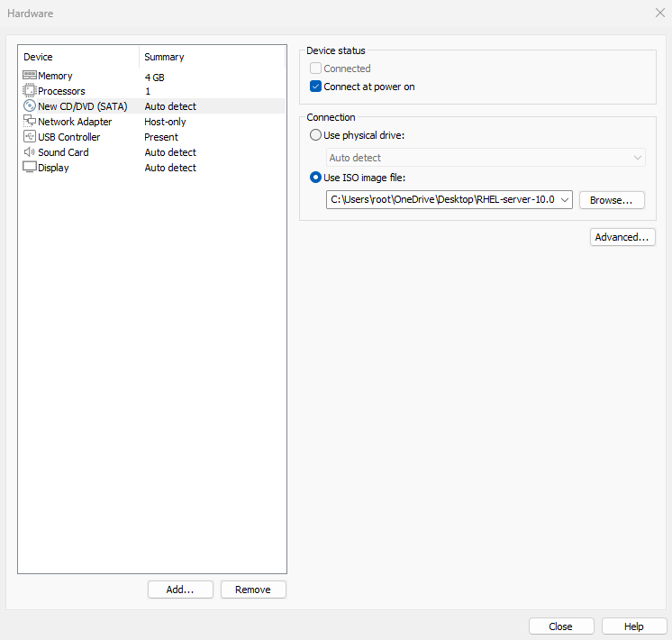672x640 pixels.
Task: Expand the ISO image file path dropdown
Action: (564, 199)
